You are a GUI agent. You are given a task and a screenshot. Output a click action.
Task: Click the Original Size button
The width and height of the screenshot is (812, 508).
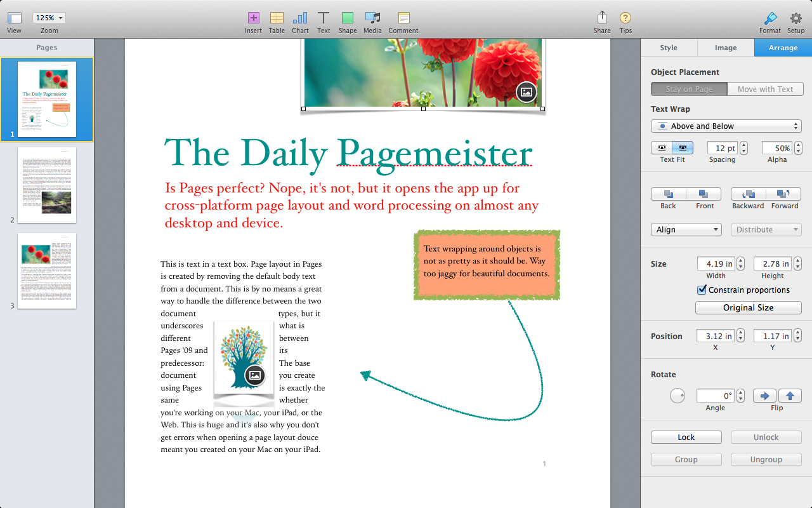coord(748,308)
